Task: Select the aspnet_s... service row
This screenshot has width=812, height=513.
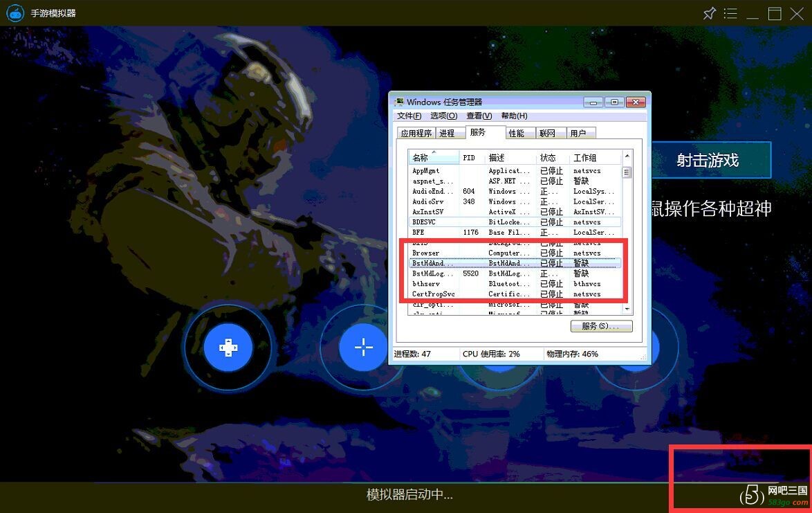Action: [x=515, y=181]
